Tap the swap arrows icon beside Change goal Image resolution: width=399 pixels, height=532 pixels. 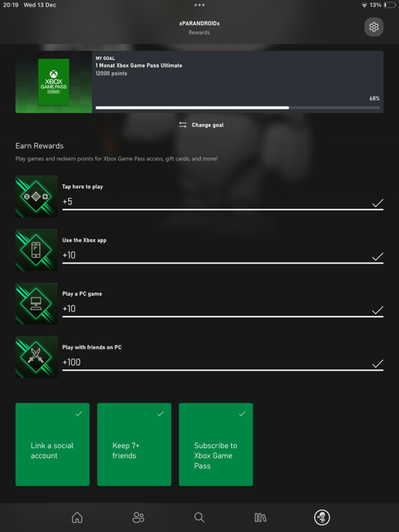click(x=183, y=125)
